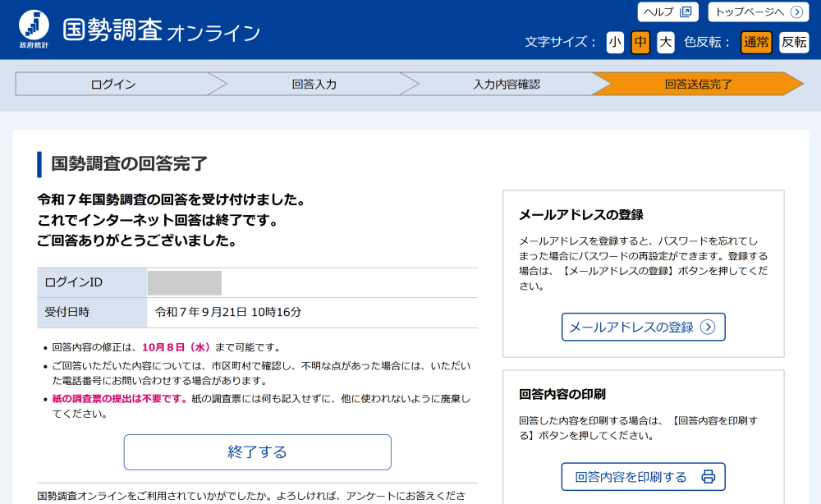This screenshot has width=821, height=504.
Task: Select the ログイン step in the progress bar
Action: [x=113, y=84]
